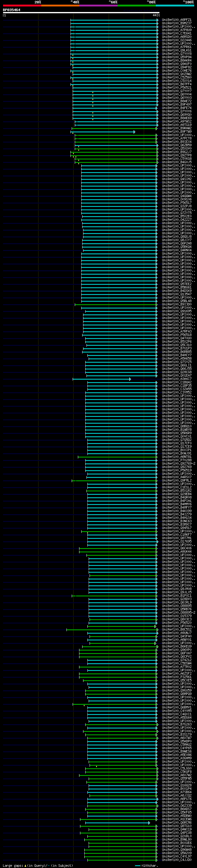Open hit UniRef100_A8MSD0

tap(176, 37)
